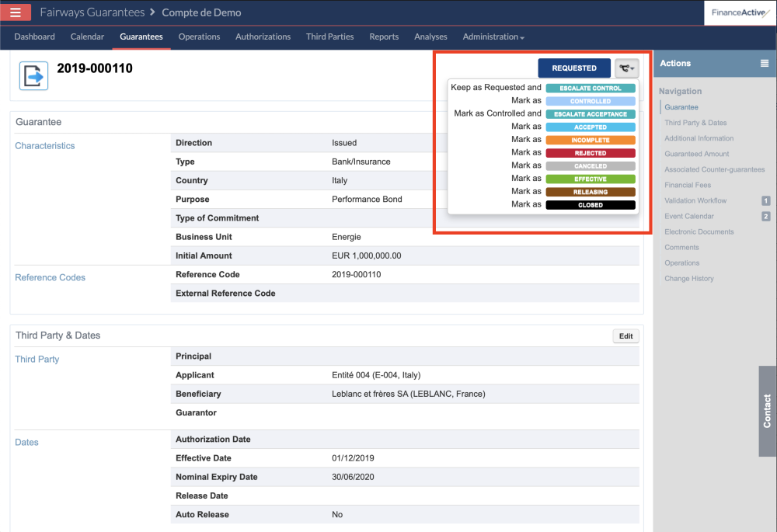Select the Guarantees tab
This screenshot has width=777, height=532.
pyautogui.click(x=141, y=37)
